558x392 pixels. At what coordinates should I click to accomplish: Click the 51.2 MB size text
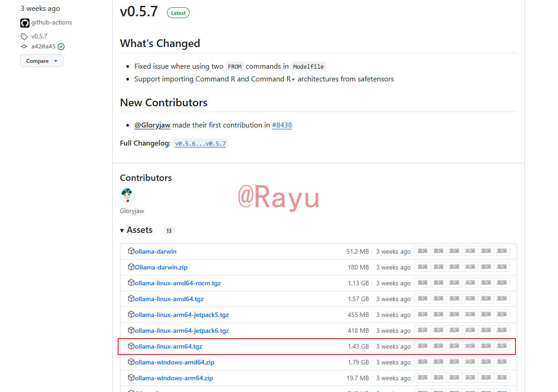[x=358, y=251]
